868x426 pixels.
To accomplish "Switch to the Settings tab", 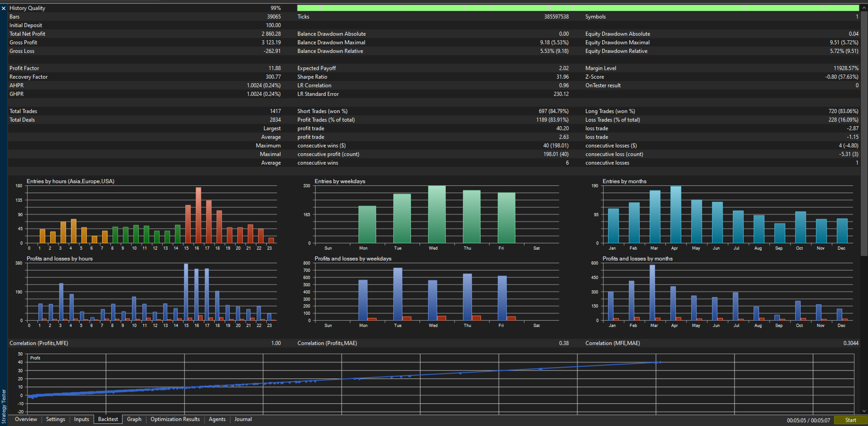I will [x=56, y=419].
